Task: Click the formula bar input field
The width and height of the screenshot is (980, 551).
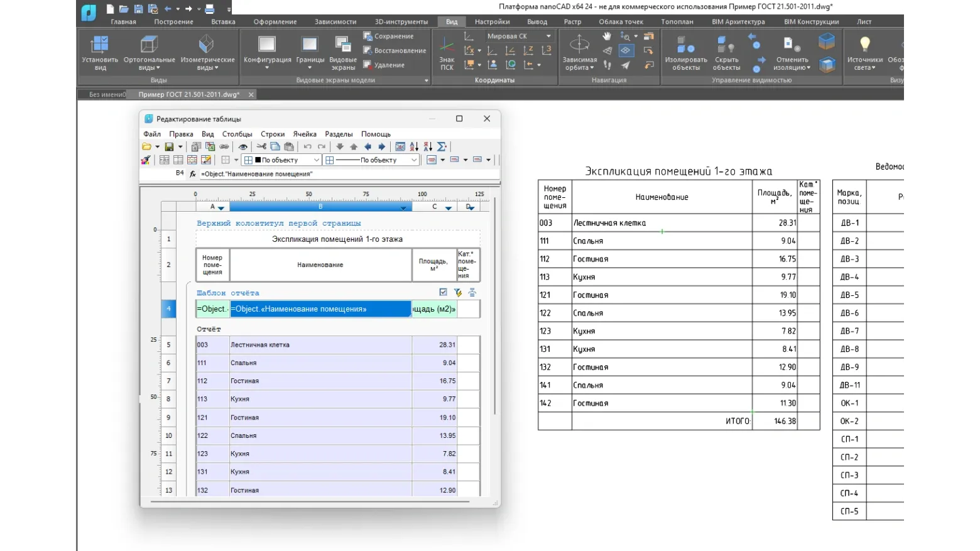Action: [348, 174]
